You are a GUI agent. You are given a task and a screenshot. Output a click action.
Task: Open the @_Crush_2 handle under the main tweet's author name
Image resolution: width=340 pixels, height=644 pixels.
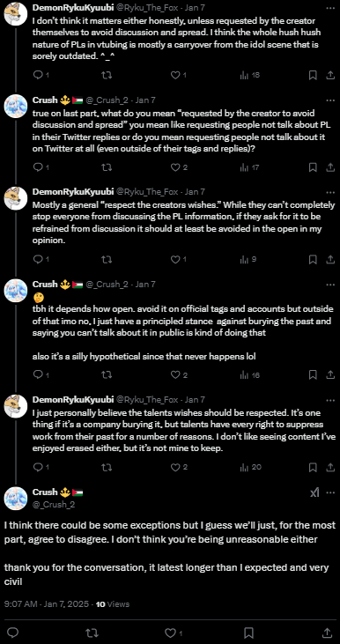click(x=54, y=505)
